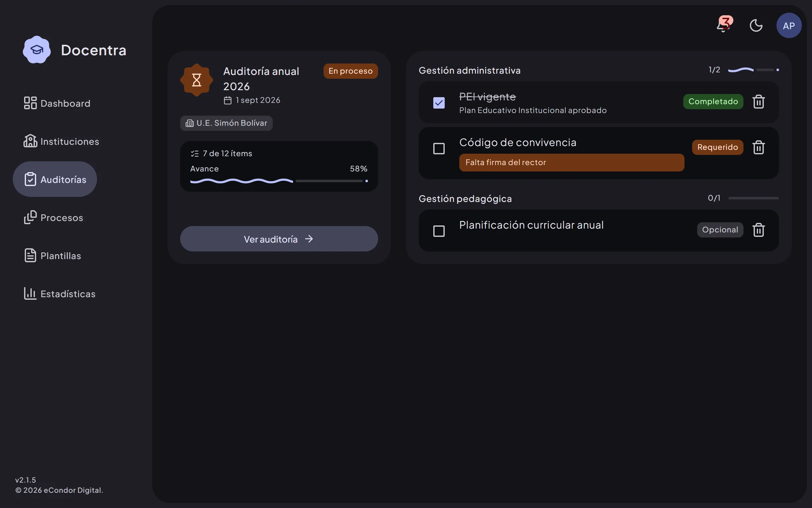This screenshot has height=508, width=812.
Task: Click the Gestión administrativa heading
Action: tap(469, 70)
